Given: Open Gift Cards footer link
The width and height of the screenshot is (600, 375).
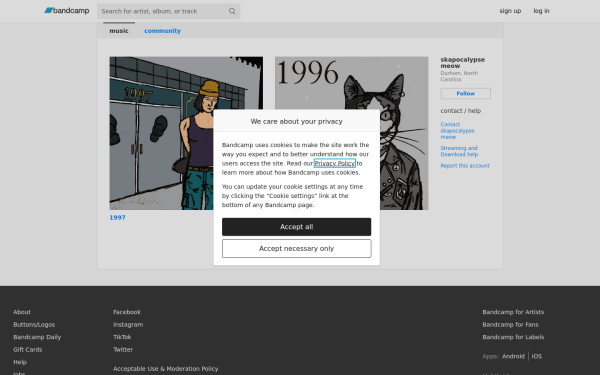Looking at the screenshot, I should [x=28, y=349].
